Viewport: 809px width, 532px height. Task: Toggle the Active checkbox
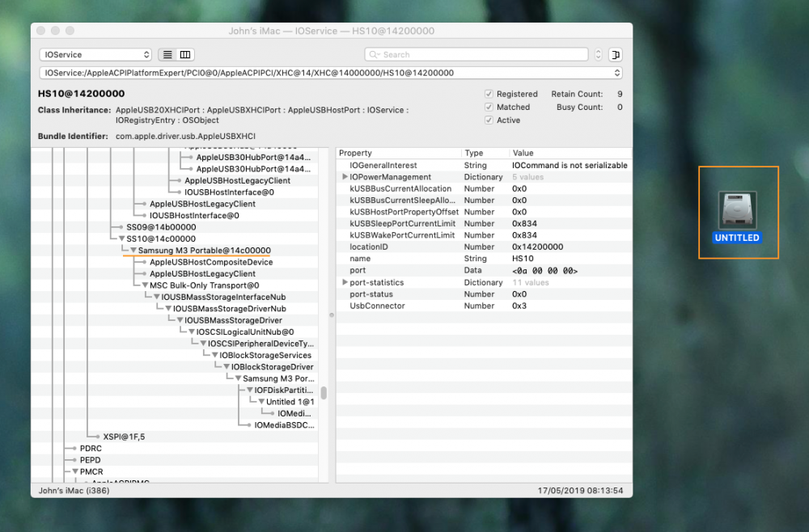[489, 120]
